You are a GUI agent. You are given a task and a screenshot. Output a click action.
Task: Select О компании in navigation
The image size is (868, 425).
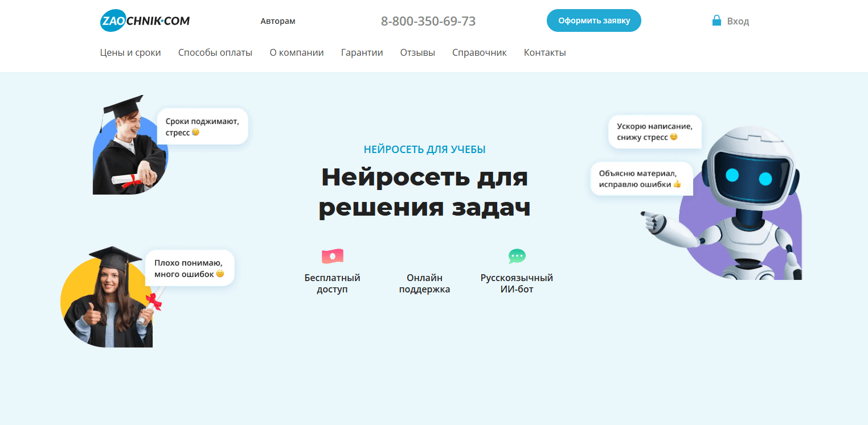point(297,53)
